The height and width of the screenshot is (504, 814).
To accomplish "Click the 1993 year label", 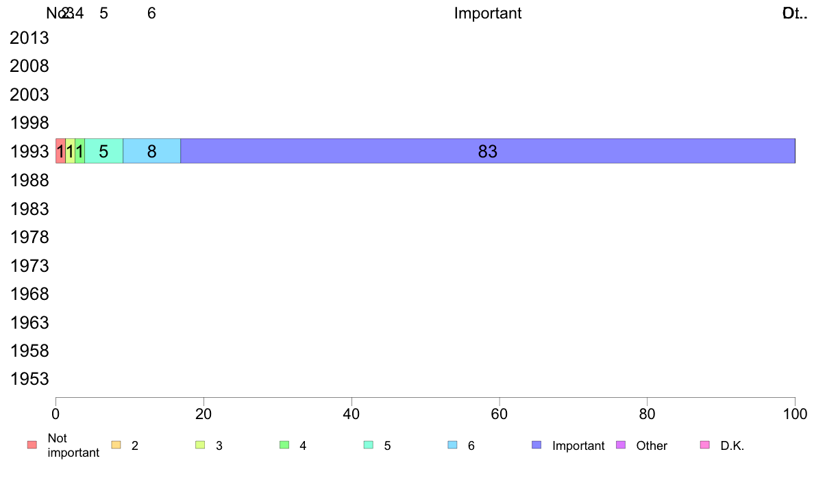I will tap(29, 151).
